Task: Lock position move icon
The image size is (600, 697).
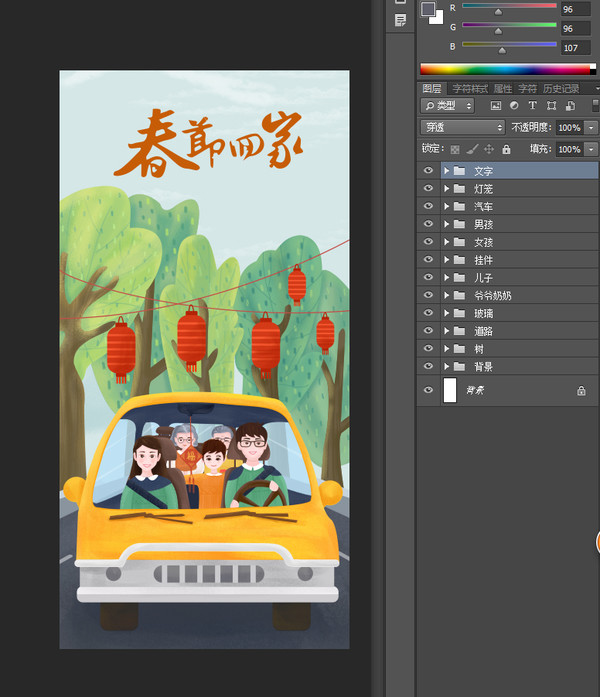Action: pyautogui.click(x=489, y=149)
